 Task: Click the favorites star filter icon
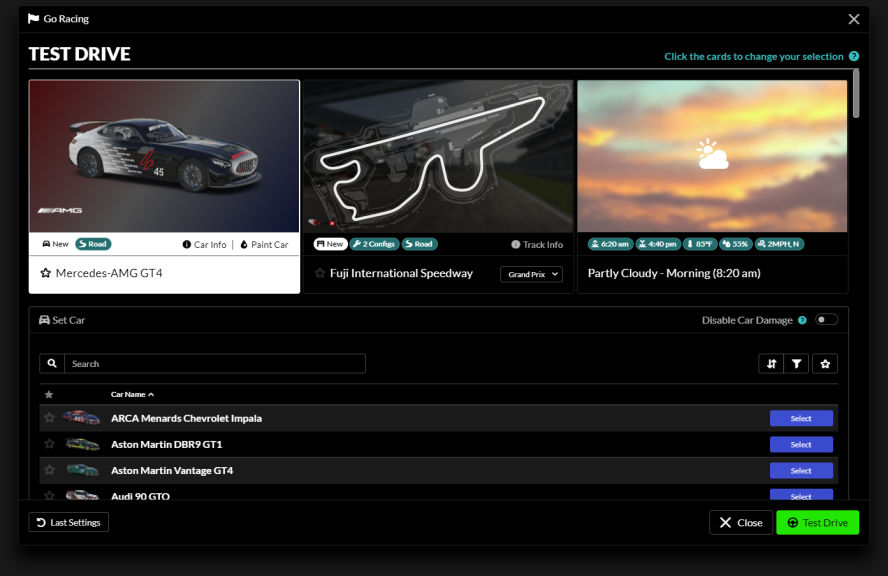(825, 363)
